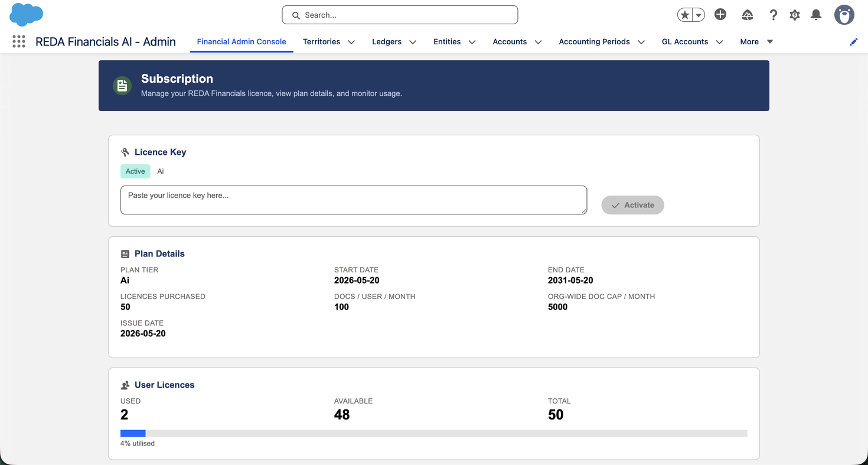The width and height of the screenshot is (868, 465).
Task: Click the User Licences people icon
Action: pyautogui.click(x=125, y=385)
